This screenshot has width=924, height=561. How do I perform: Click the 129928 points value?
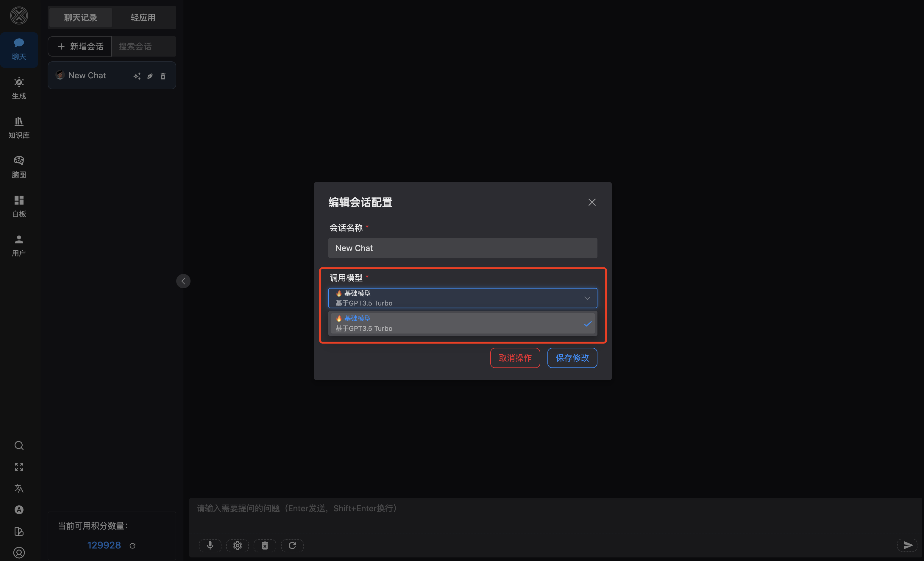104,545
